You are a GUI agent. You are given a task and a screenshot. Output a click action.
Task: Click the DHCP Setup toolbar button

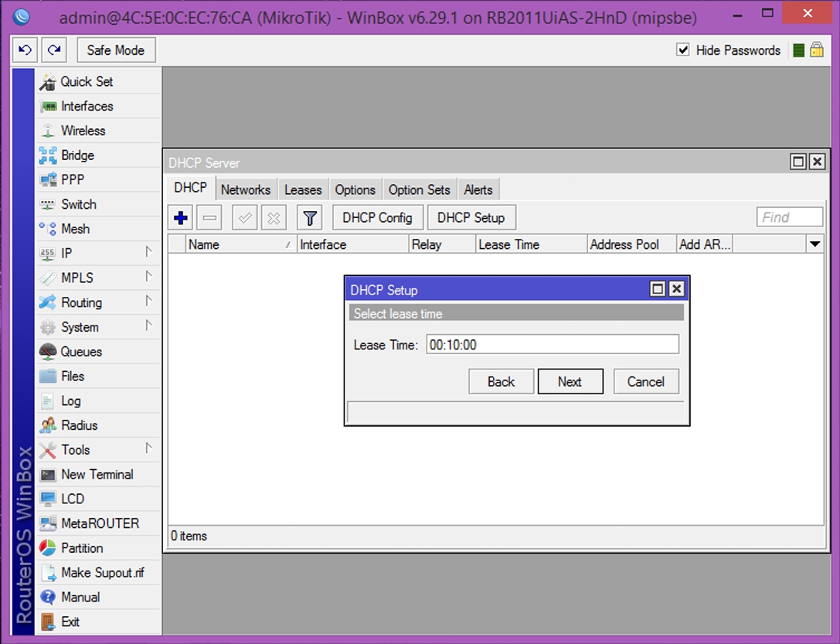pyautogui.click(x=471, y=218)
